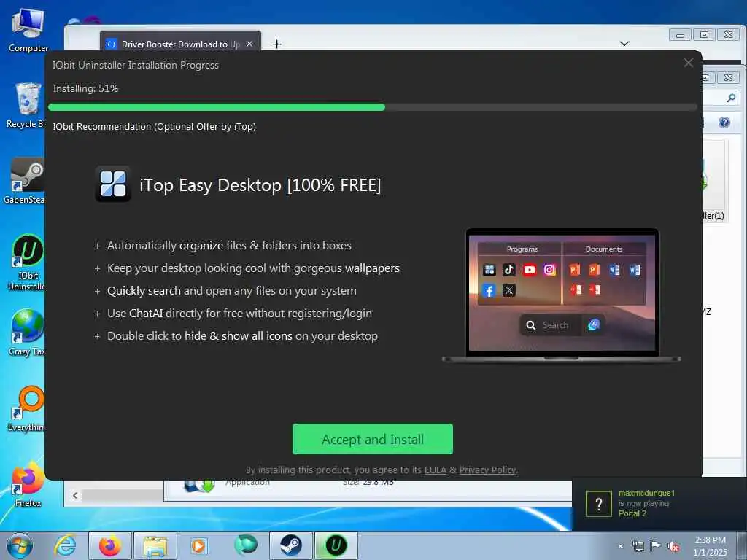
Task: Click the network tray icon
Action: tap(638, 546)
